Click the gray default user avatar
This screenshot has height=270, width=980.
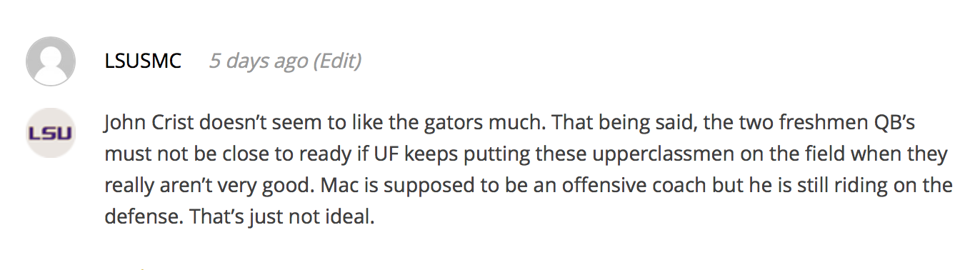tap(51, 61)
